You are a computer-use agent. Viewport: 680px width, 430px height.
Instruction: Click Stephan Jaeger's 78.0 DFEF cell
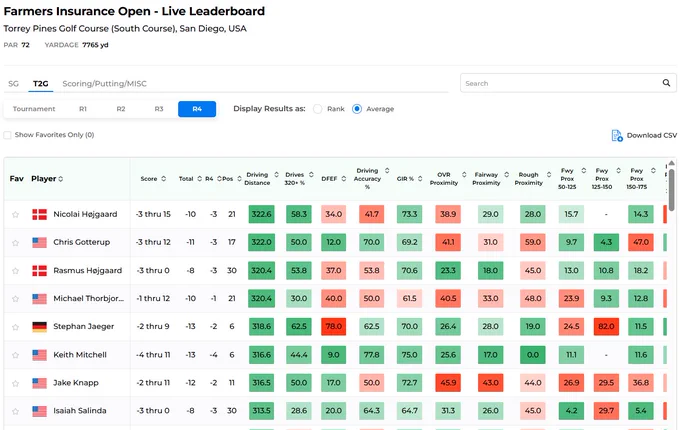(x=333, y=326)
